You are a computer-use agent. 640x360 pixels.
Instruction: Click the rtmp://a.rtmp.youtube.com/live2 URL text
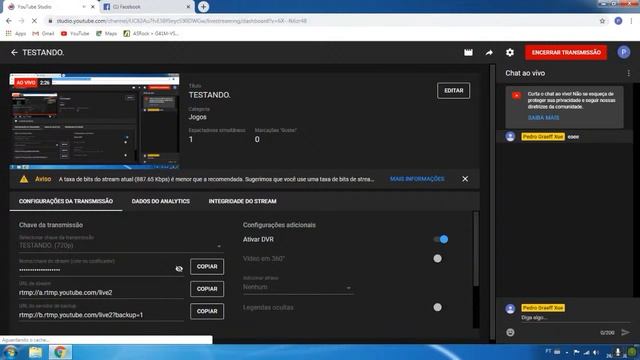[65, 293]
